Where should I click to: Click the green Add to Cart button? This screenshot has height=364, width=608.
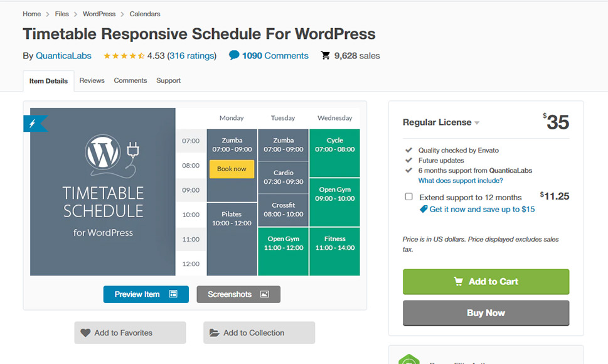[x=486, y=281]
